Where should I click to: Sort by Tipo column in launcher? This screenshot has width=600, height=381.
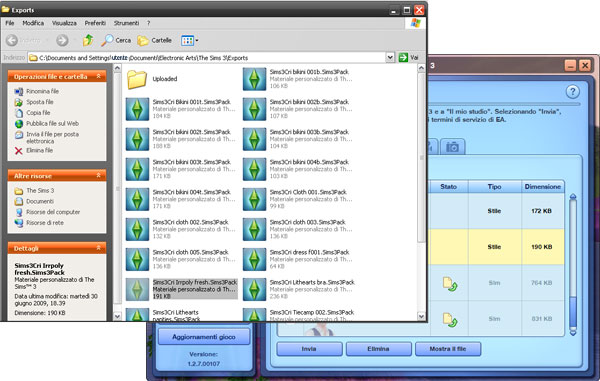[x=494, y=187]
